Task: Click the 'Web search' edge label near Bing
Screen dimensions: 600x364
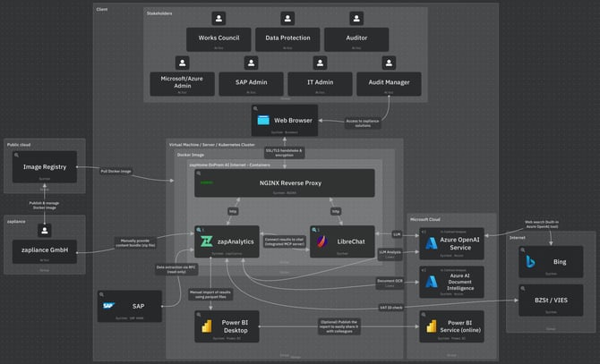Action: (x=542, y=224)
